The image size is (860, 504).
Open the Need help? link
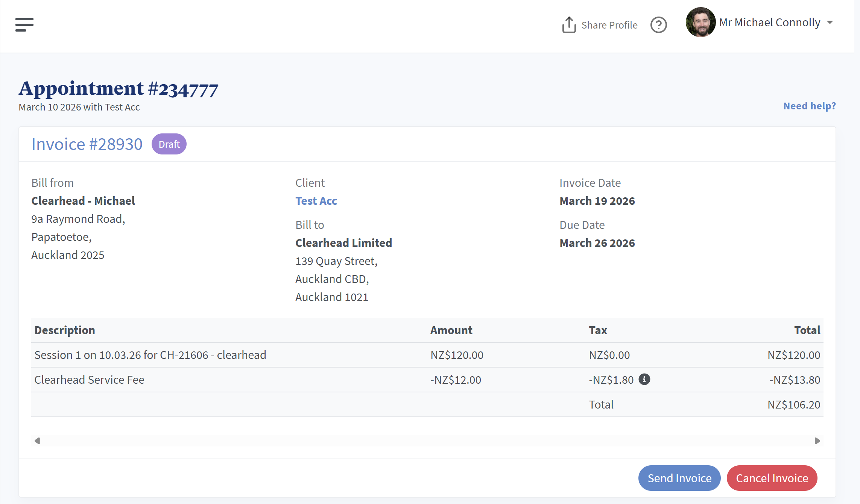coord(809,106)
